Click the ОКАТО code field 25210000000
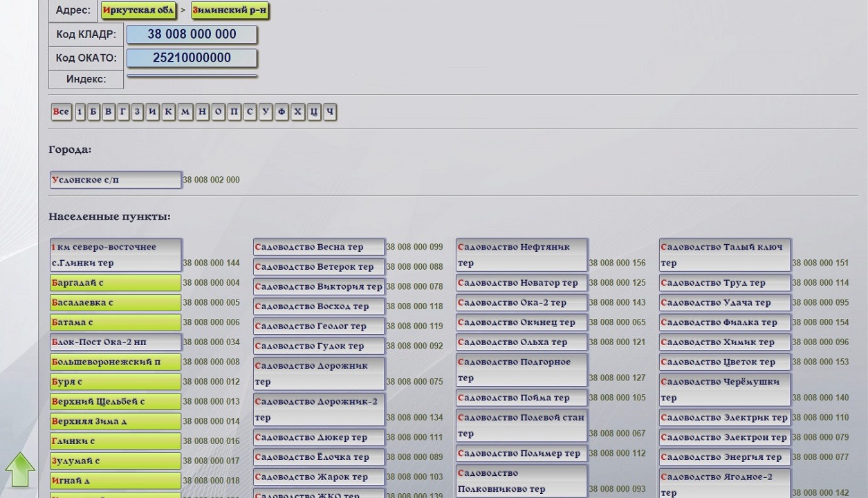Screen dimensions: 868x498 pyautogui.click(x=192, y=58)
